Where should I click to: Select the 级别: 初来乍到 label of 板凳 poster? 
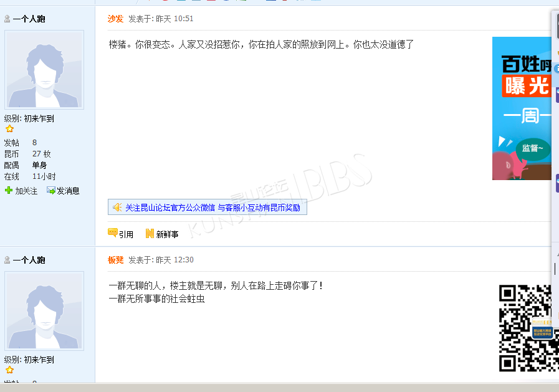pyautogui.click(x=29, y=360)
